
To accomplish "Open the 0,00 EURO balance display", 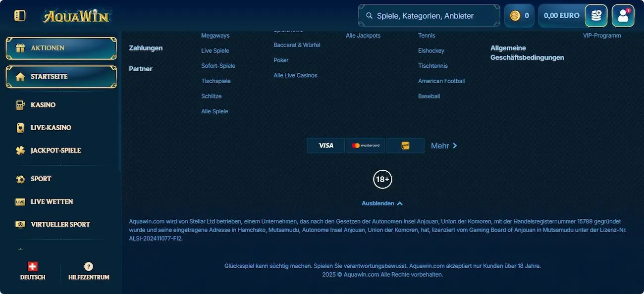I will [x=561, y=16].
